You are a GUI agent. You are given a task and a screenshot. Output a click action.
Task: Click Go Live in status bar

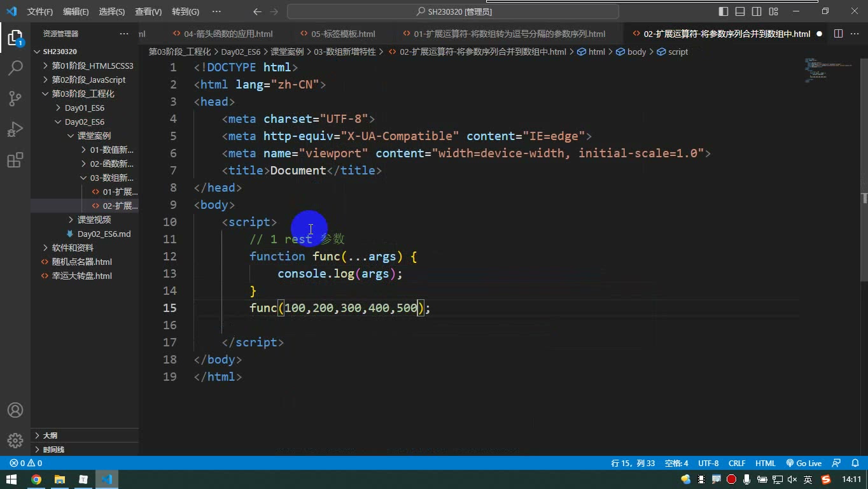804,464
